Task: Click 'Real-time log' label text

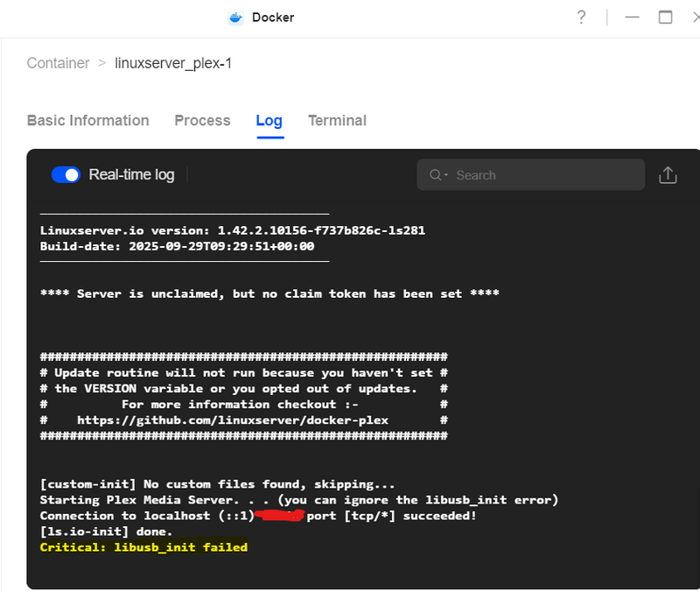Action: 132,174
